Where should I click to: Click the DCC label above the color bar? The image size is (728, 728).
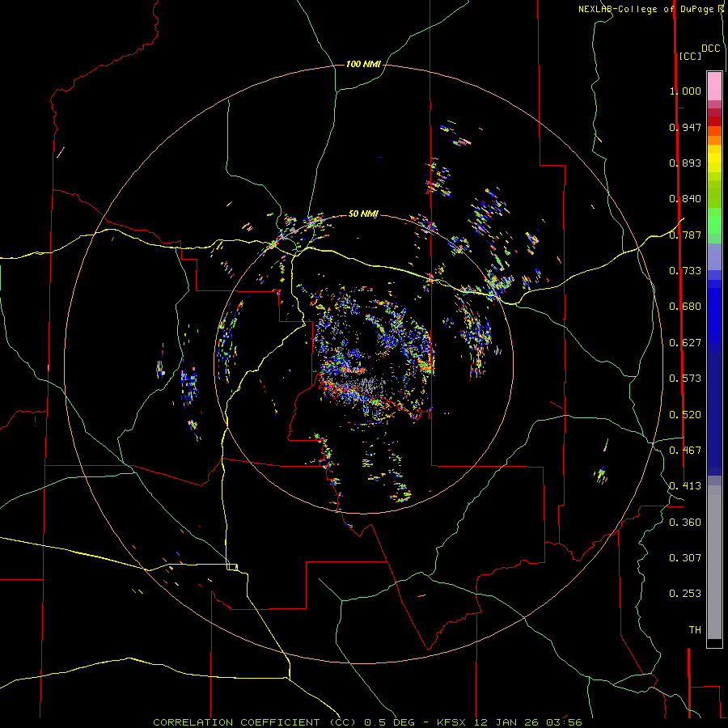[x=711, y=49]
